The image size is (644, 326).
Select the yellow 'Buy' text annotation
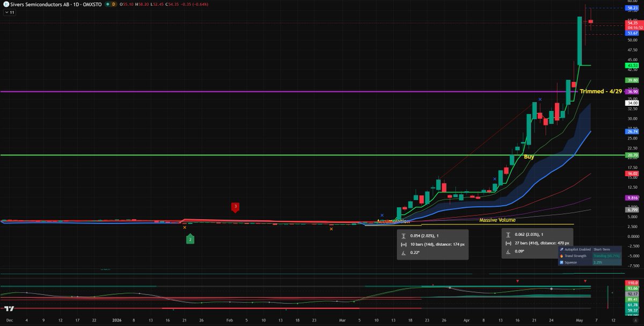click(x=529, y=157)
